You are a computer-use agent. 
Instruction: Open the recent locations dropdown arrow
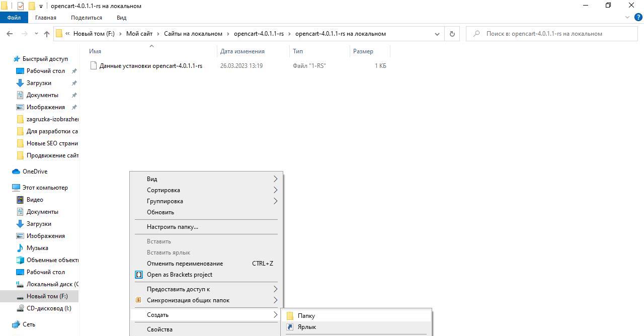tap(36, 34)
